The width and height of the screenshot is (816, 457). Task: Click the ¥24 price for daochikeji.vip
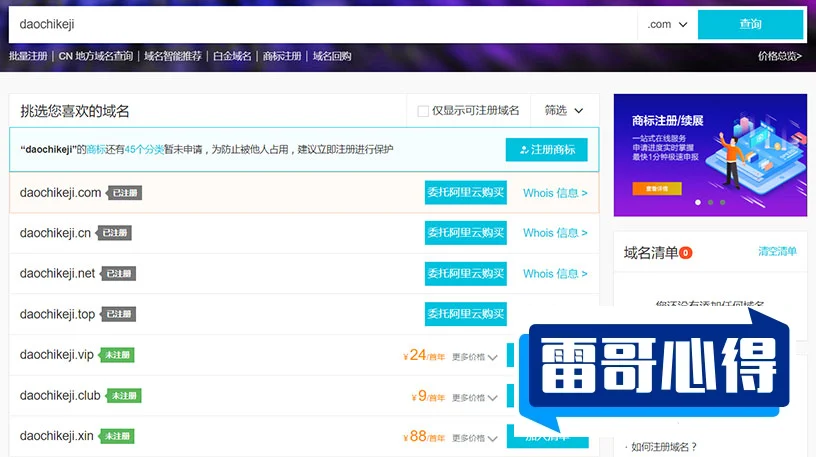[x=424, y=355]
